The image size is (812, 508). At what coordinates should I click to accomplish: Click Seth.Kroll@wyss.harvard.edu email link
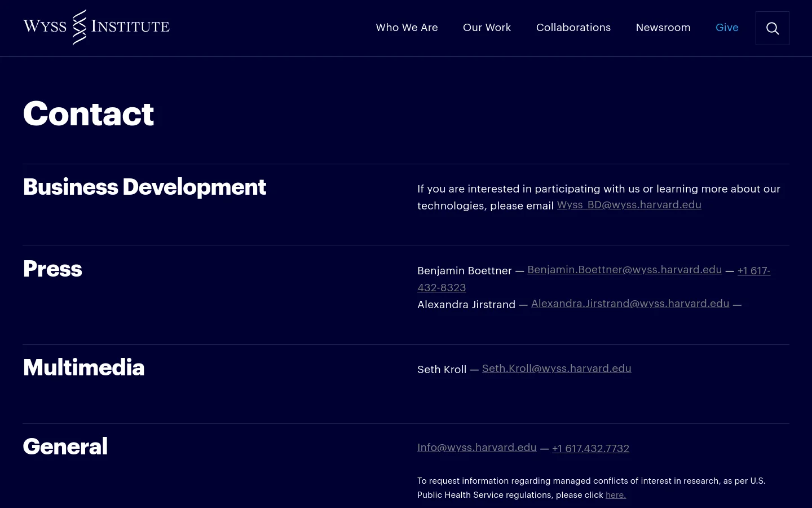557,369
